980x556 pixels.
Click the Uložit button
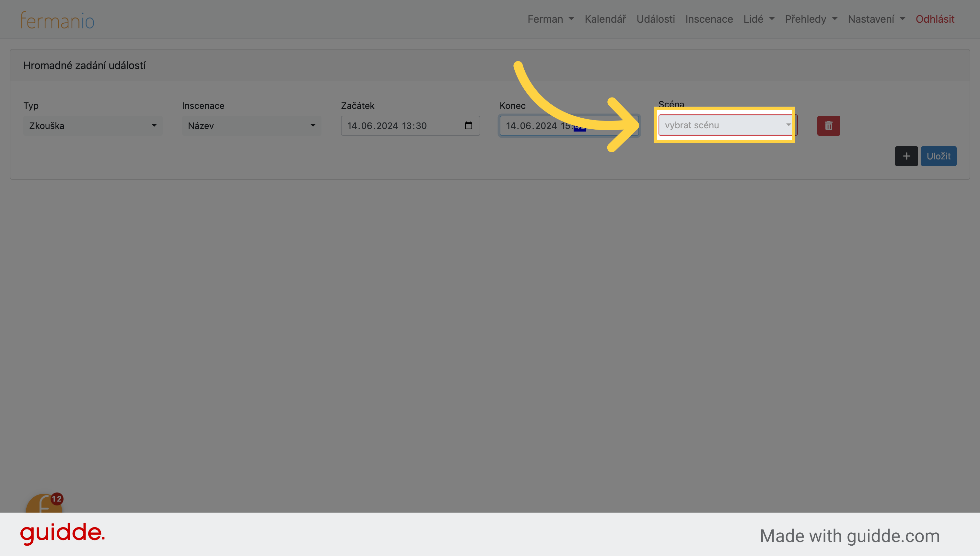click(x=939, y=156)
